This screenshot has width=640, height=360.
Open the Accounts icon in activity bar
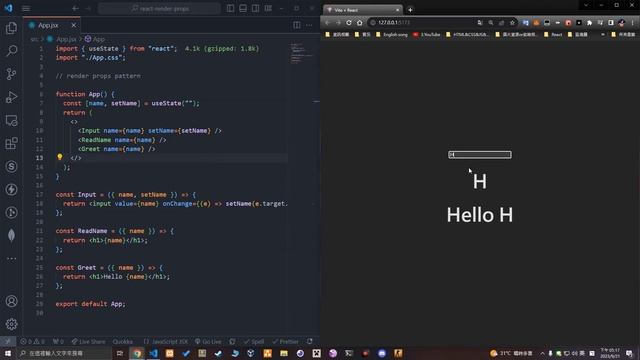[x=11, y=301]
